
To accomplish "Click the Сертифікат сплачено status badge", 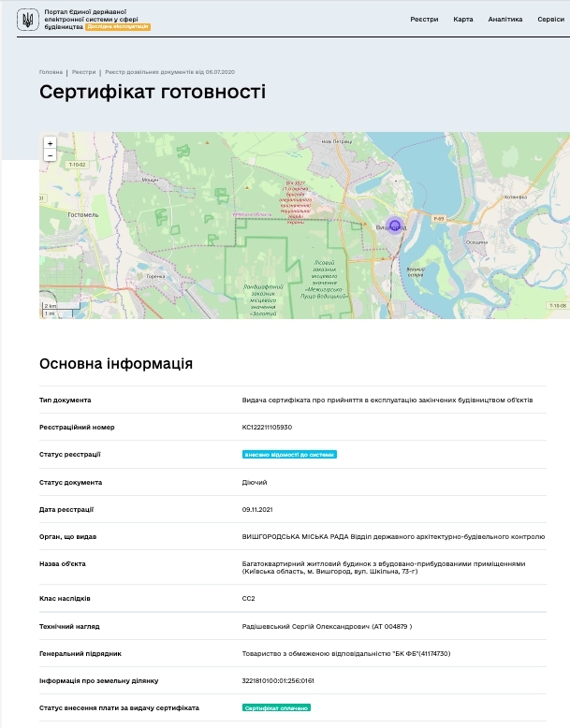I will click(276, 708).
